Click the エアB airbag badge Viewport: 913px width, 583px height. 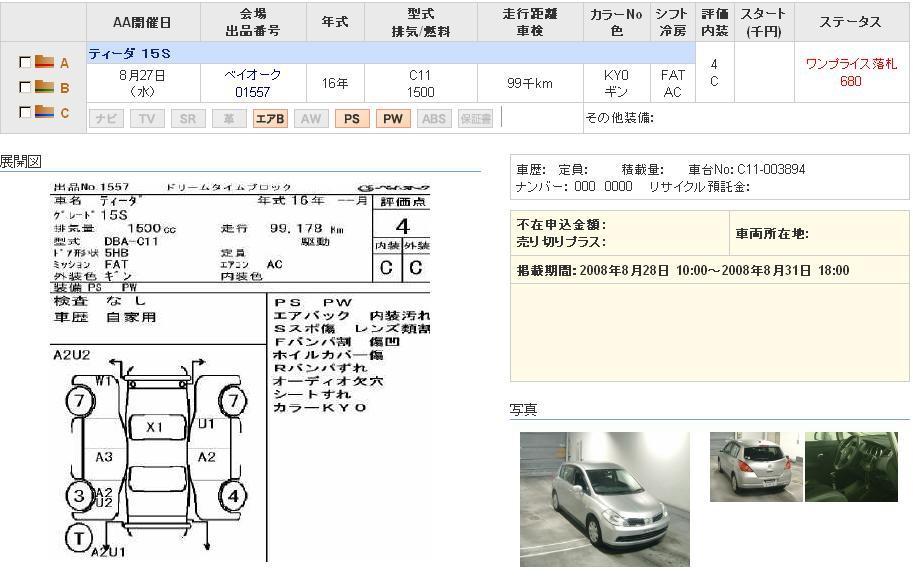click(270, 119)
